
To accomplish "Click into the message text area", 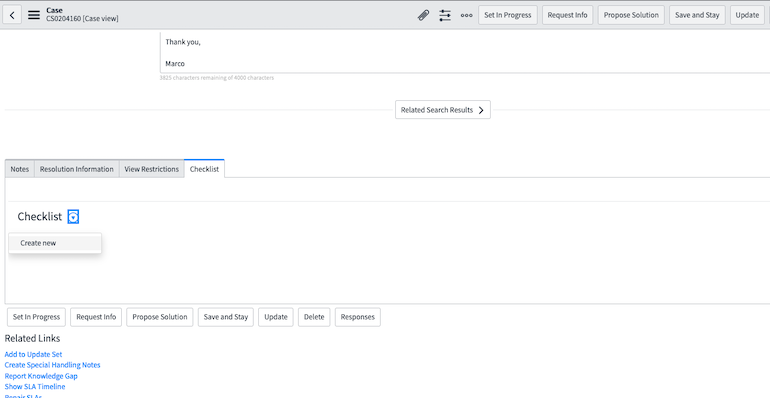I will (x=465, y=53).
